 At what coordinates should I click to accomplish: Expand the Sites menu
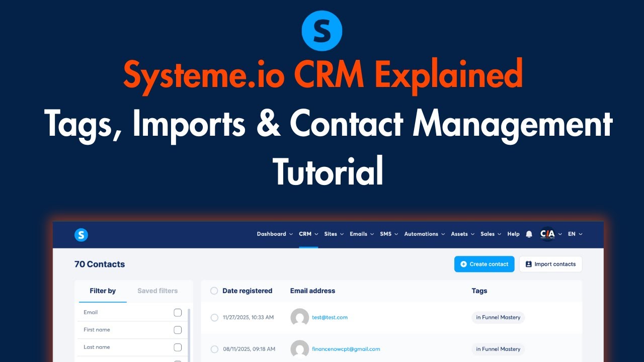(334, 234)
